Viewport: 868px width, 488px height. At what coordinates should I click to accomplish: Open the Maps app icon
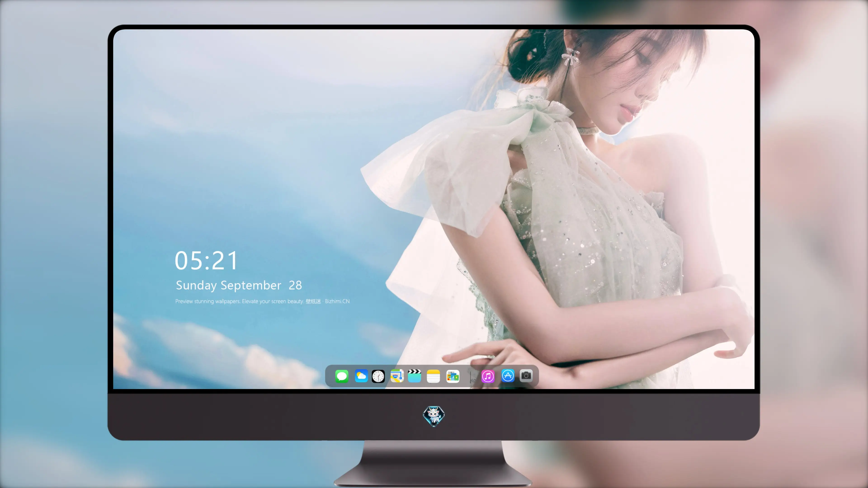coord(397,376)
